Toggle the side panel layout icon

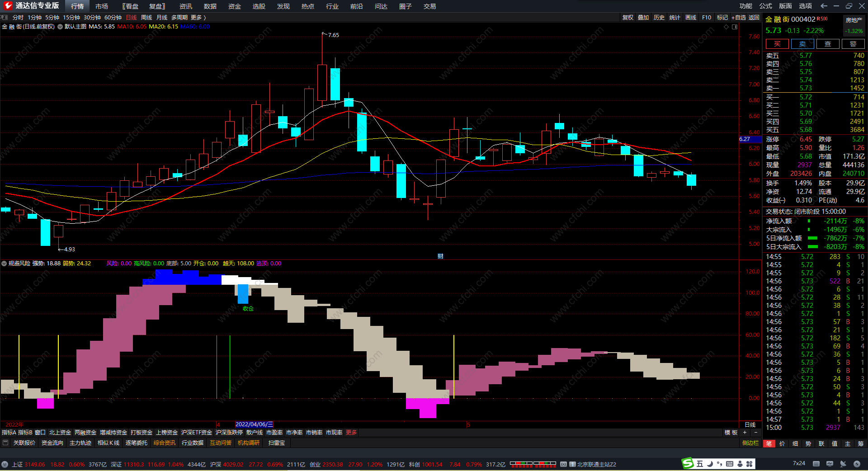(x=735, y=27)
